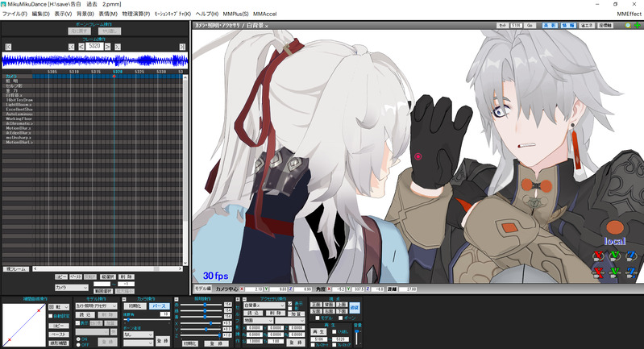
Task: Click the パース perspective toggle button
Action: pos(159,306)
